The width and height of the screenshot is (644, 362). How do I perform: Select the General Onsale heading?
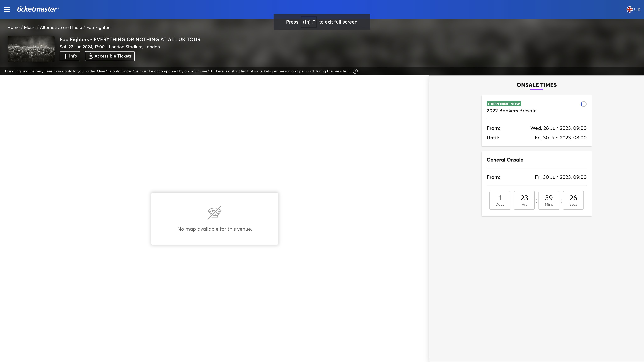tap(505, 160)
